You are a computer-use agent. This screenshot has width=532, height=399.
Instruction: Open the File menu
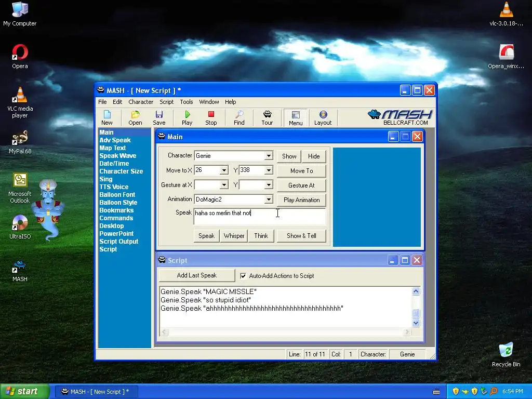(x=102, y=102)
